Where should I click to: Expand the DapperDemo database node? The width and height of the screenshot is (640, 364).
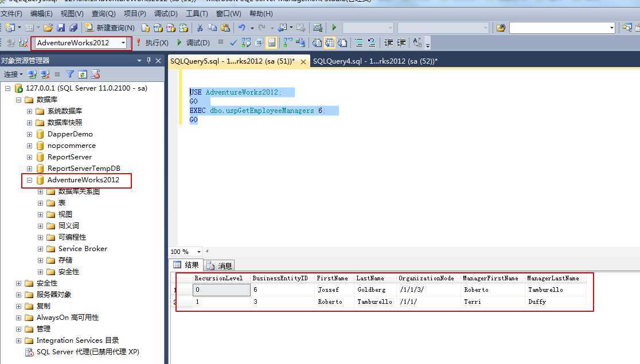[29, 134]
